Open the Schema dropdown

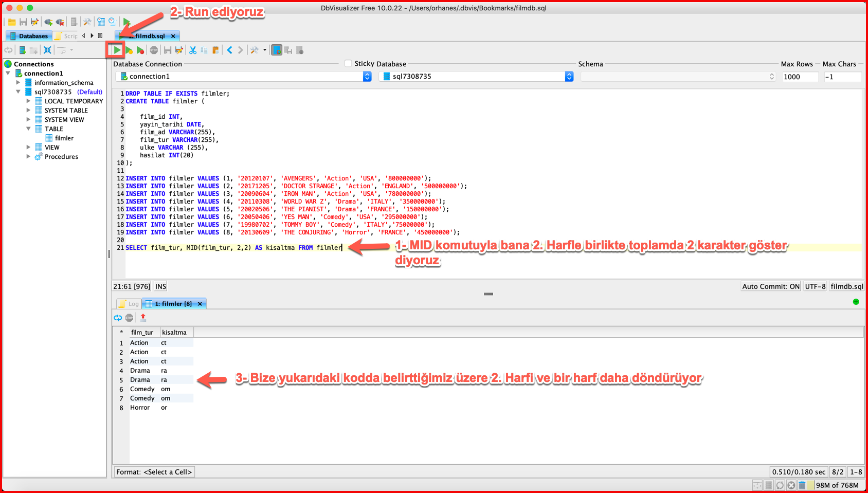click(x=678, y=77)
